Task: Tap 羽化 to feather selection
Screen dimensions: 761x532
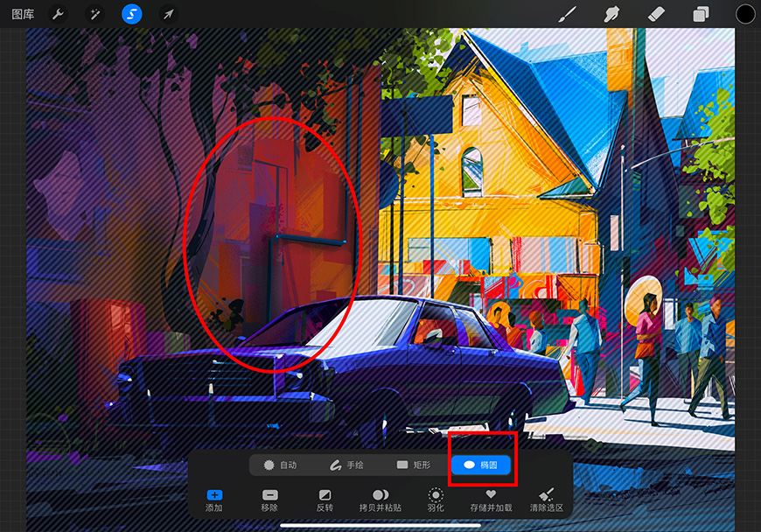Action: (x=436, y=500)
